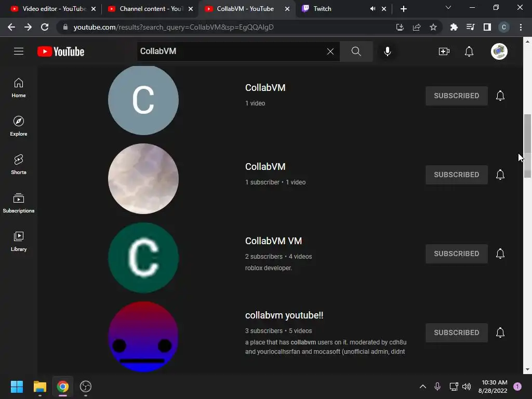Open the Chrome extensions puzzle icon
The image size is (532, 399).
454,27
